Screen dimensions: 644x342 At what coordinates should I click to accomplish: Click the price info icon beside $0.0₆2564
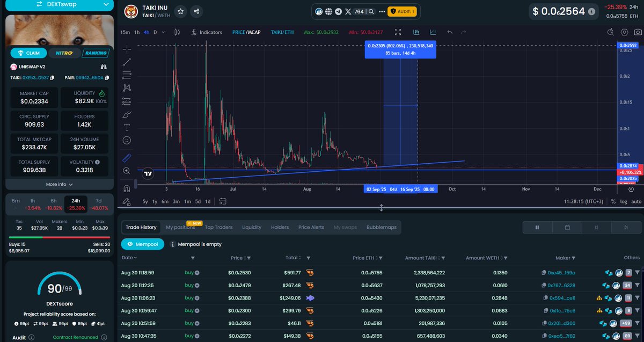pos(591,11)
